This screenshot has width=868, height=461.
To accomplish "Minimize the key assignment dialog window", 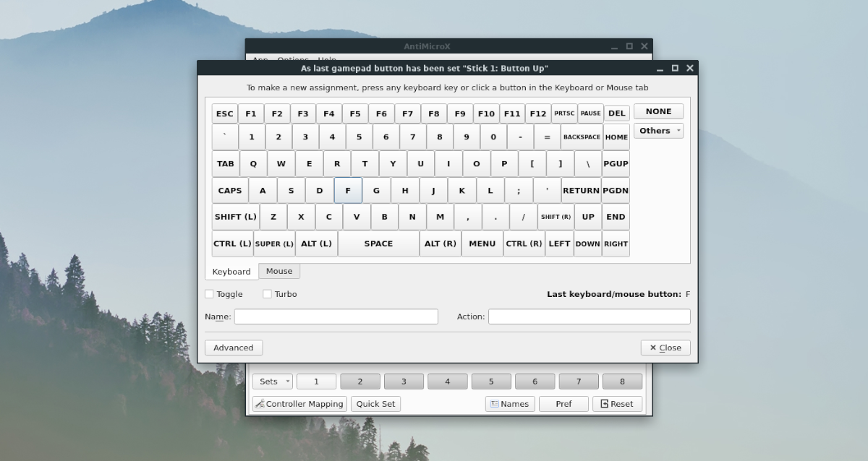I will pyautogui.click(x=660, y=69).
